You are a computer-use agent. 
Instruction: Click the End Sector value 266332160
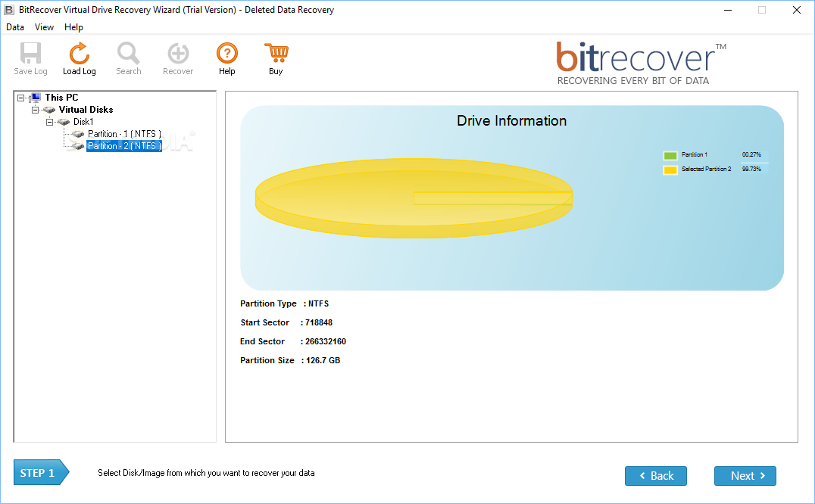click(326, 341)
